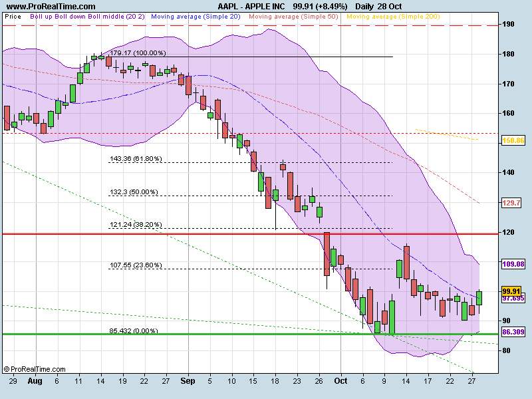Click the purple 86.309 price tag
Viewport: 532px width, 399px height.
(513, 332)
